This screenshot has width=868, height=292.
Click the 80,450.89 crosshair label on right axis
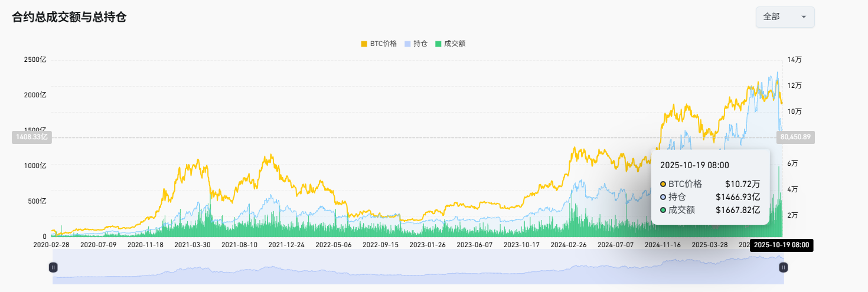(x=795, y=137)
